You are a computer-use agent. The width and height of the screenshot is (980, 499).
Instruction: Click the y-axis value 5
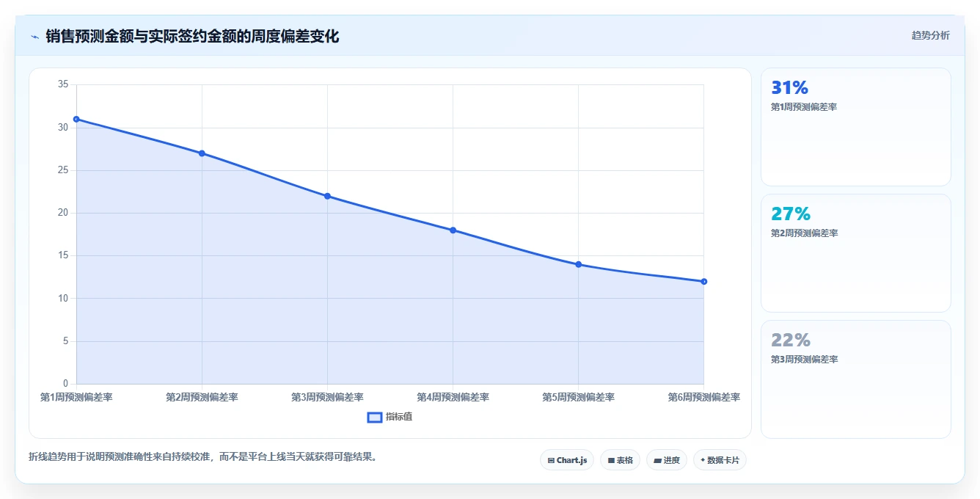coord(65,341)
